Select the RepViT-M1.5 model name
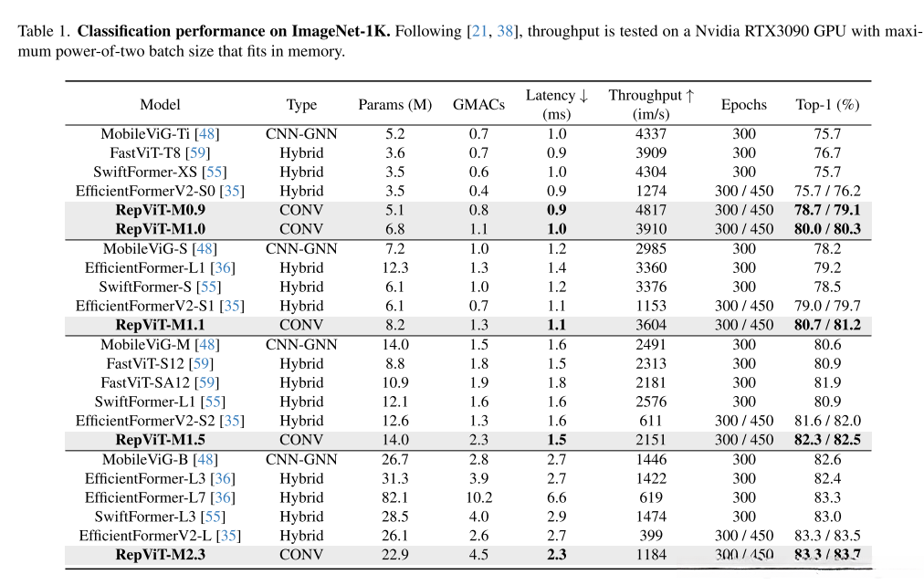The height and width of the screenshot is (585, 924). pos(161,441)
